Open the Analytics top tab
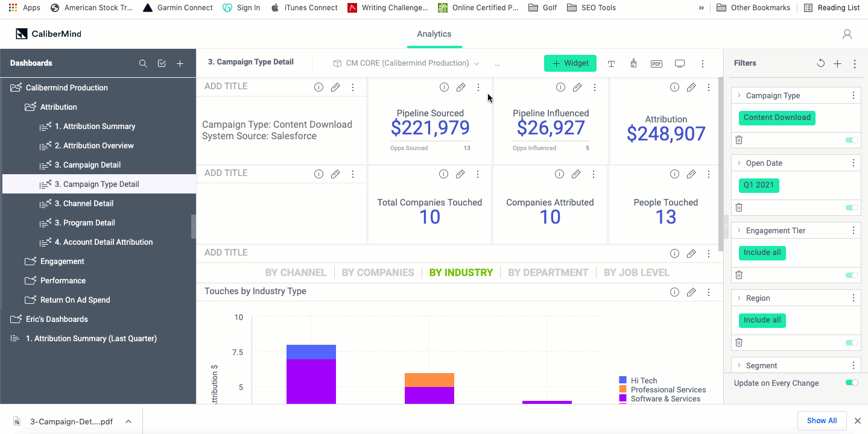868x434 pixels. [434, 34]
